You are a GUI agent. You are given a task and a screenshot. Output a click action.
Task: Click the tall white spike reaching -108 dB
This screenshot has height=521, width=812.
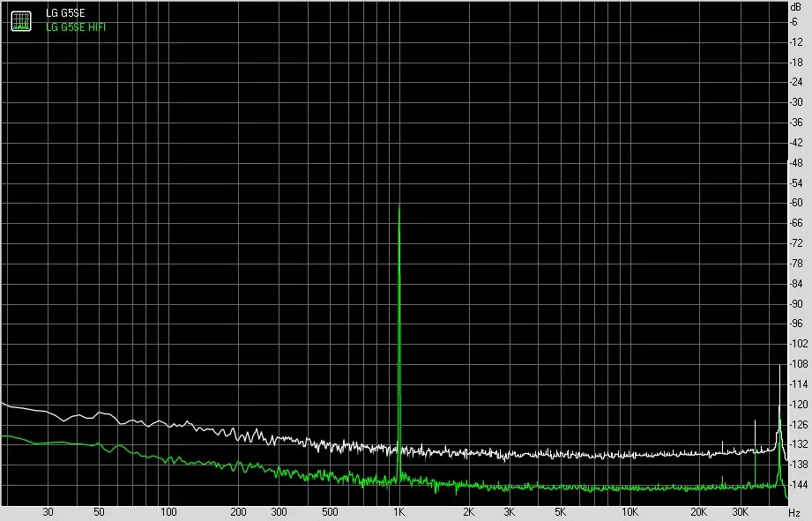click(779, 367)
